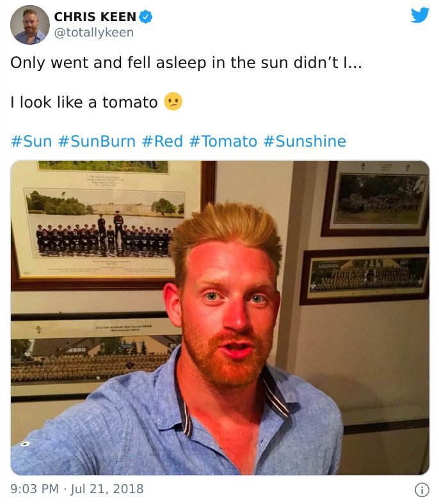This screenshot has width=439, height=504.
Task: Open Chris Keen's profile avatar
Action: [30, 25]
